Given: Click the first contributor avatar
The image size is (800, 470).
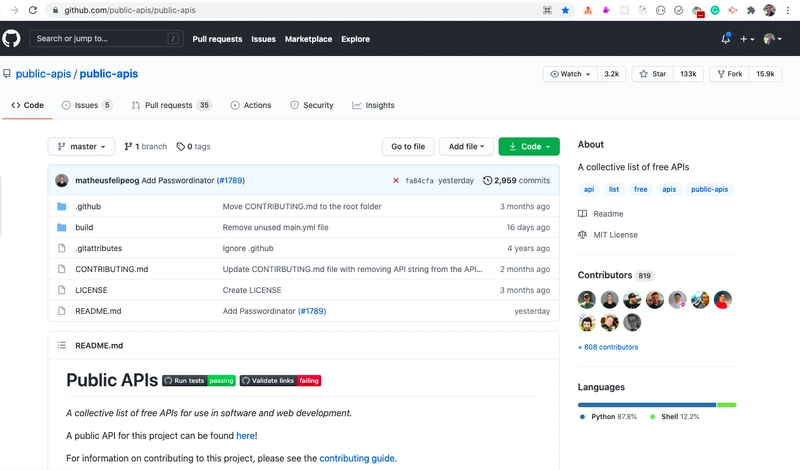Looking at the screenshot, I should 587,300.
